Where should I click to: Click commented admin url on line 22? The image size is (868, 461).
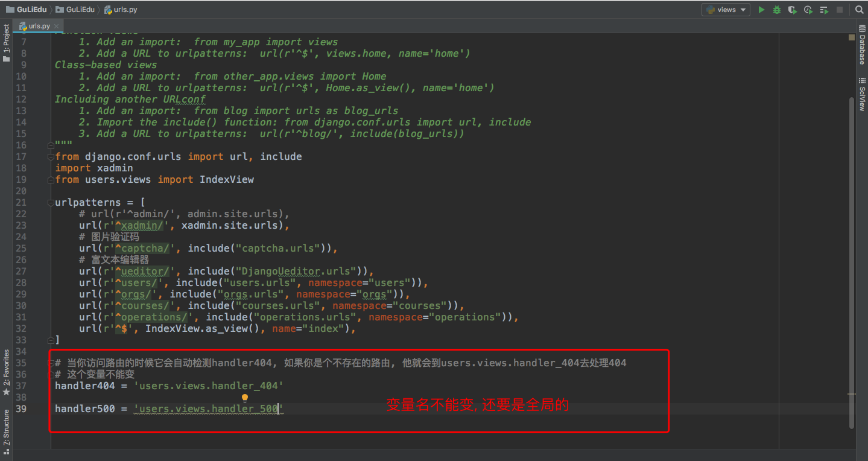click(185, 214)
